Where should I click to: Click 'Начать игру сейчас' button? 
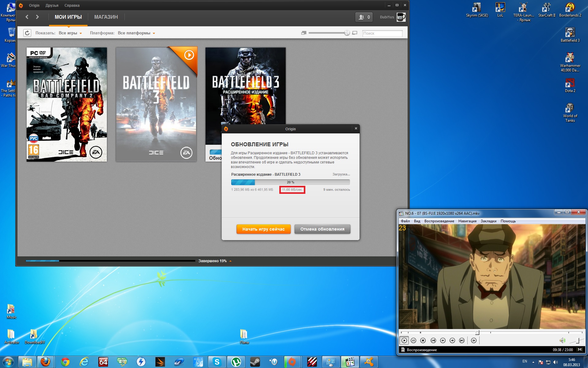click(x=263, y=229)
